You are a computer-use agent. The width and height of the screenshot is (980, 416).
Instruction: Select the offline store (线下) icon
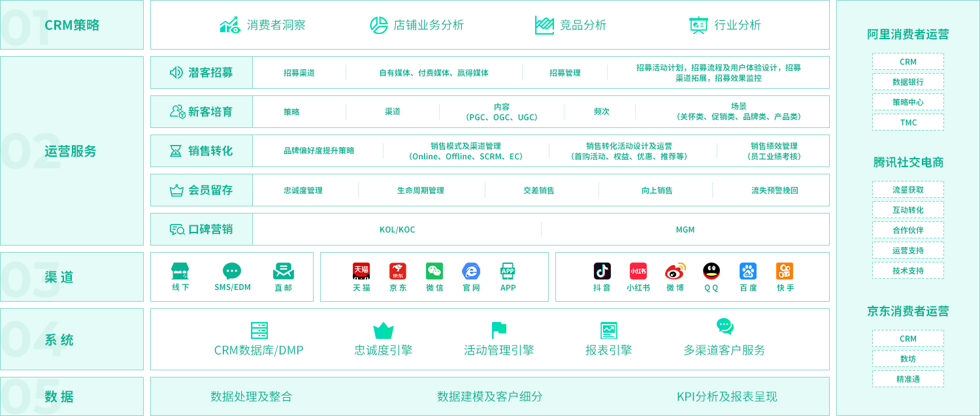pos(180,271)
